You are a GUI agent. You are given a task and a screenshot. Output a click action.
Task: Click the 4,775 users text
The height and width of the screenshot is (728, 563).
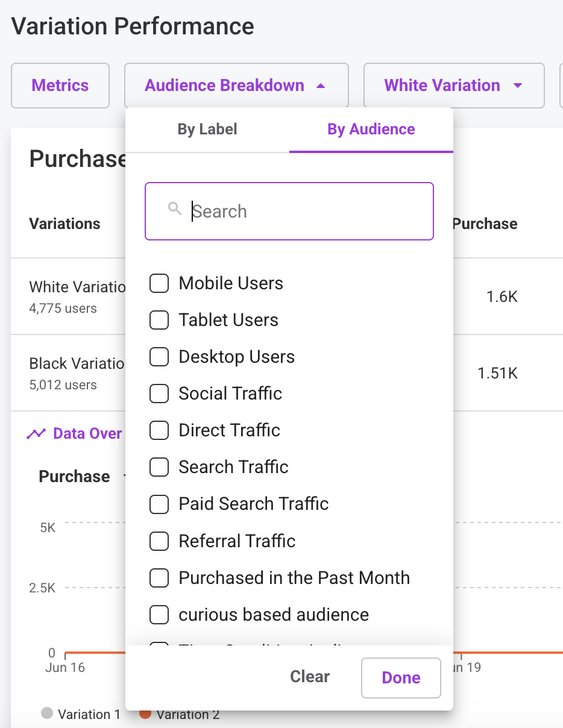63,308
